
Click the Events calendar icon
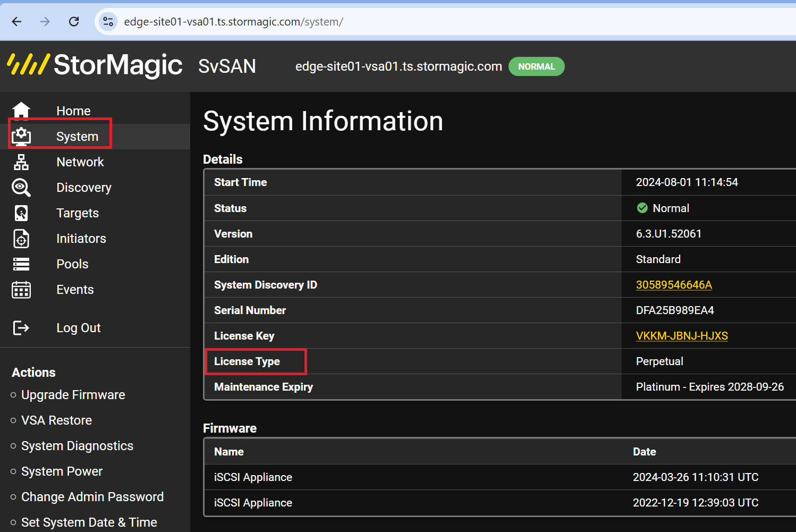click(21, 290)
